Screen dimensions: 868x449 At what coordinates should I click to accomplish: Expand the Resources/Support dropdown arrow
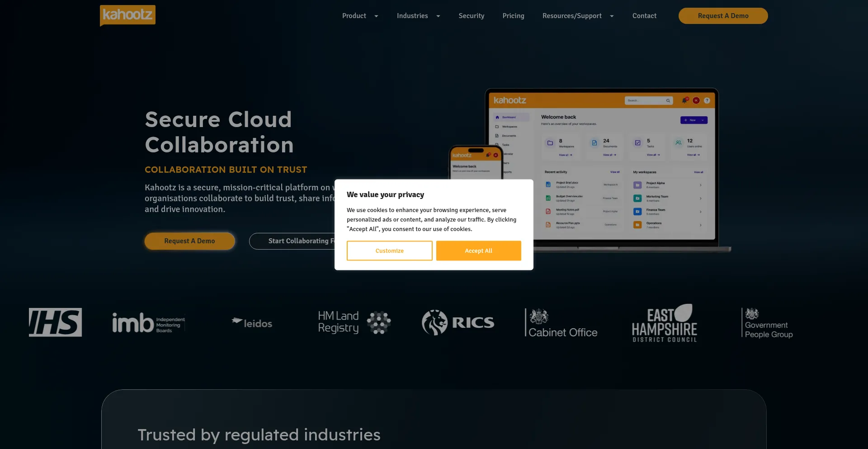[612, 16]
